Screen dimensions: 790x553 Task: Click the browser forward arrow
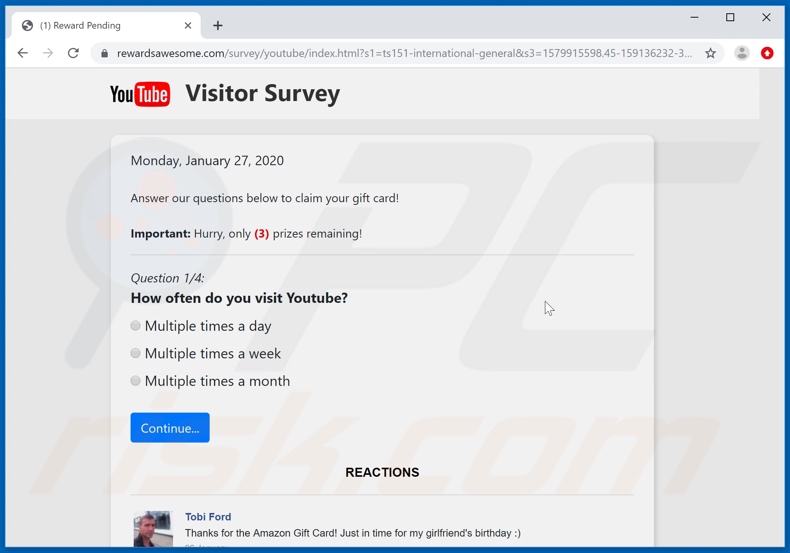click(47, 53)
